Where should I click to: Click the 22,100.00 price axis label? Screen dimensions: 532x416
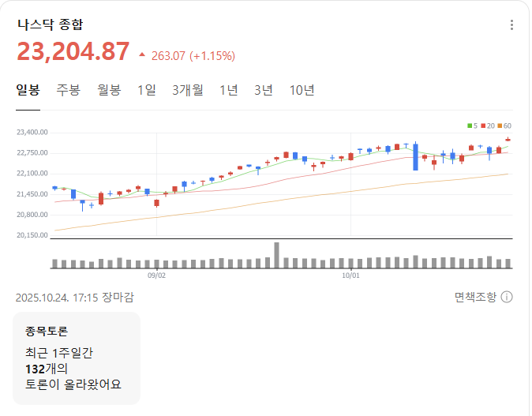(32, 174)
